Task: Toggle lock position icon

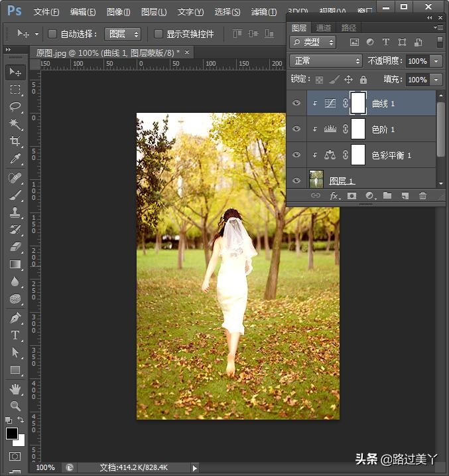Action: pos(348,80)
